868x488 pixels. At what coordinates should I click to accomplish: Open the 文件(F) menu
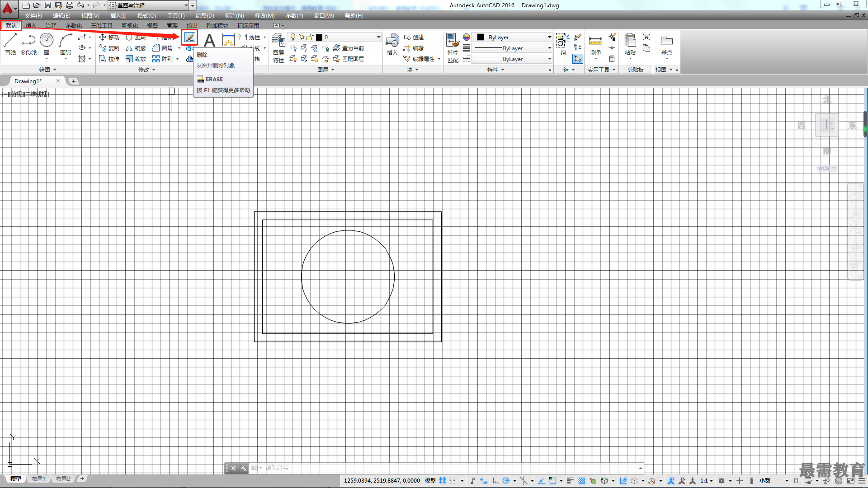33,16
